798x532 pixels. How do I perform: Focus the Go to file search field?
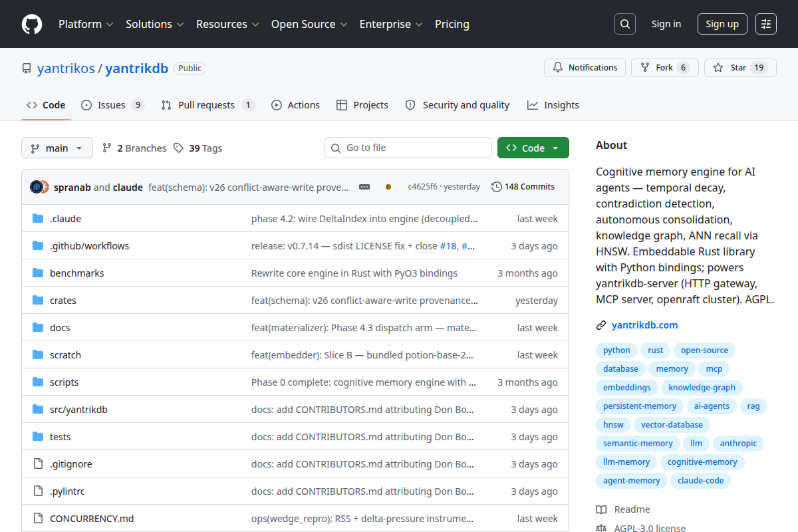pyautogui.click(x=408, y=148)
